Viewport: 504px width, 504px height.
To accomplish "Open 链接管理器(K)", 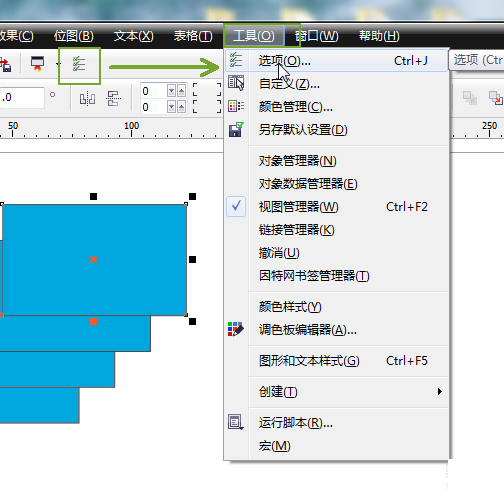I will pos(337,230).
